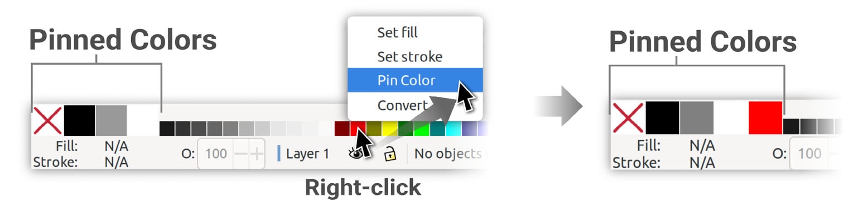Toggle the Layer 1 lock icon
The height and width of the screenshot is (211, 868).
click(390, 154)
